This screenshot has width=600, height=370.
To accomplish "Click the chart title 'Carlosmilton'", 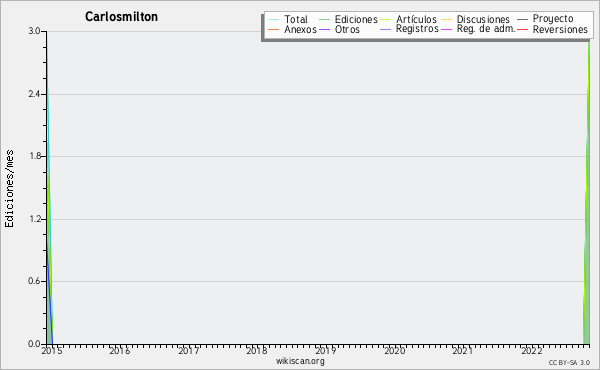I will pyautogui.click(x=121, y=17).
